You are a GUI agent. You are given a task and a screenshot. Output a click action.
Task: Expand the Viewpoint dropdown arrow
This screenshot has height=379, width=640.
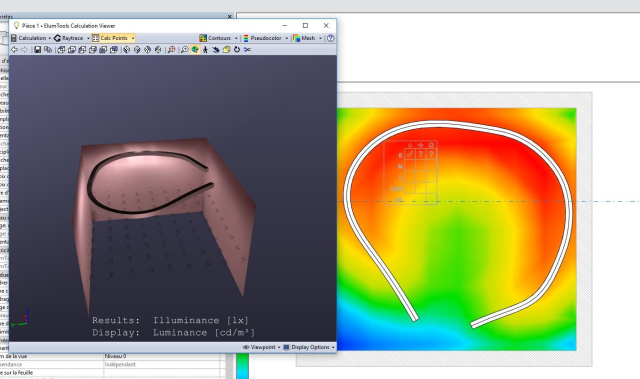coord(279,348)
